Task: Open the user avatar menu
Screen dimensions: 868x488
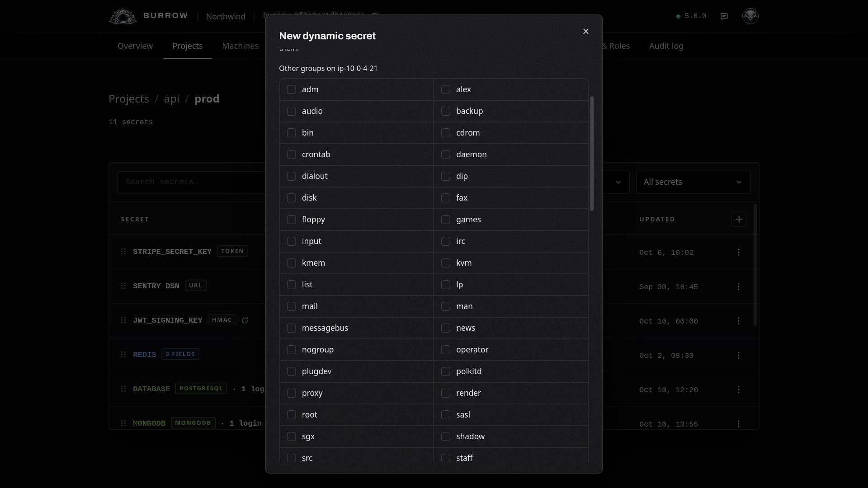Action: click(750, 16)
